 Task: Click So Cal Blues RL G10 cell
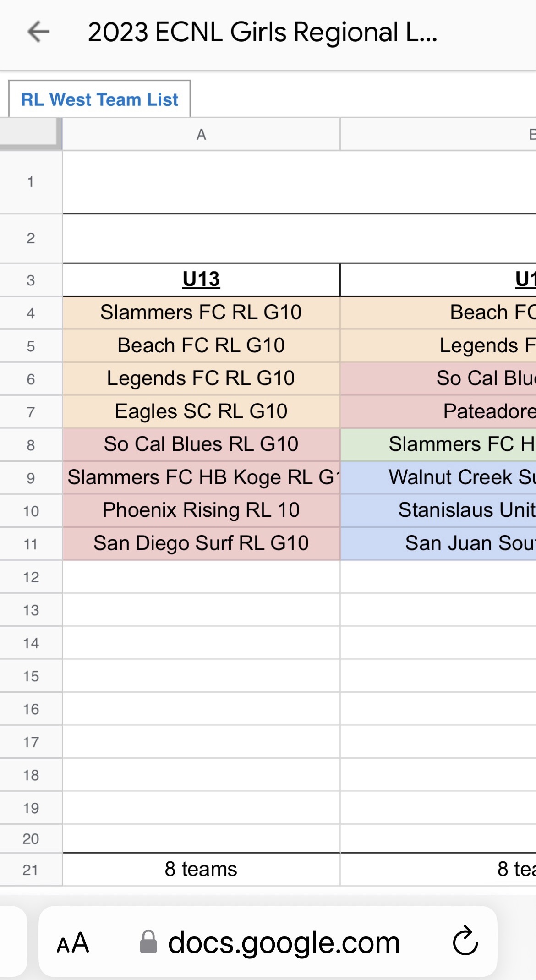[201, 444]
